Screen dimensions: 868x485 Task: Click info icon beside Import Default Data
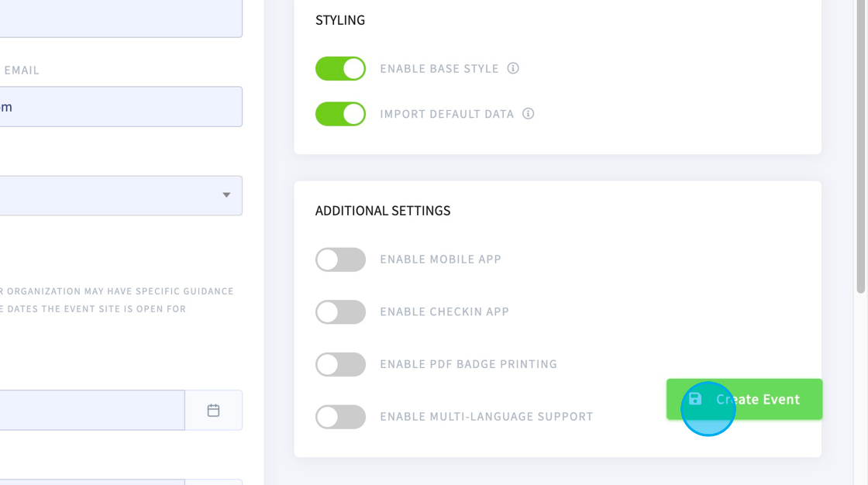coord(528,113)
